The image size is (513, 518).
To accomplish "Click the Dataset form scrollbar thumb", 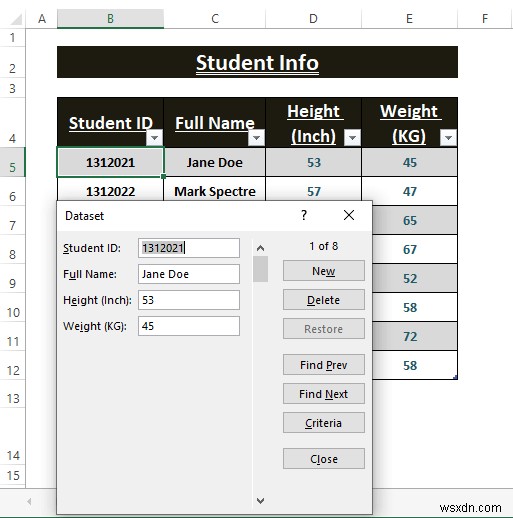I will tap(260, 269).
